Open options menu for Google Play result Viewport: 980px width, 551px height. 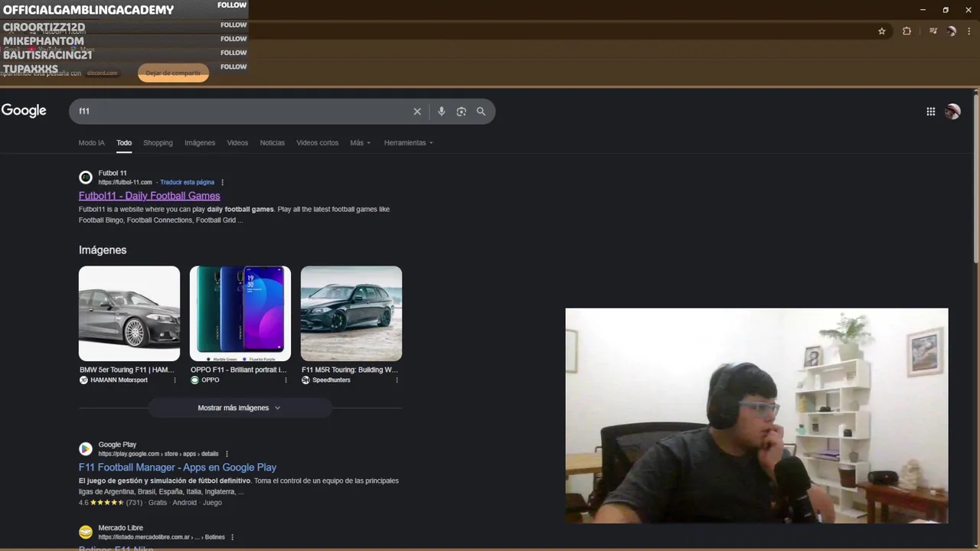tap(227, 454)
